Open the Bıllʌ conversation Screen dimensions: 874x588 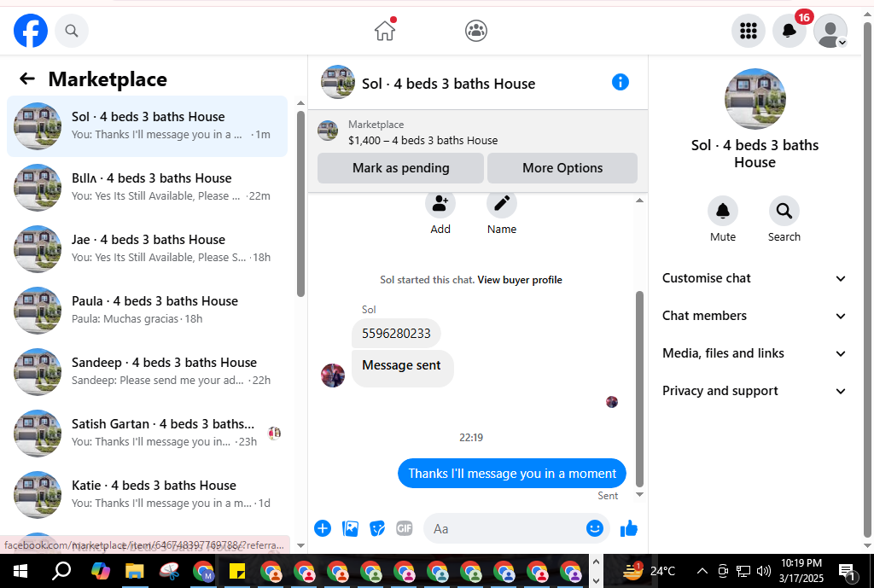tap(147, 188)
